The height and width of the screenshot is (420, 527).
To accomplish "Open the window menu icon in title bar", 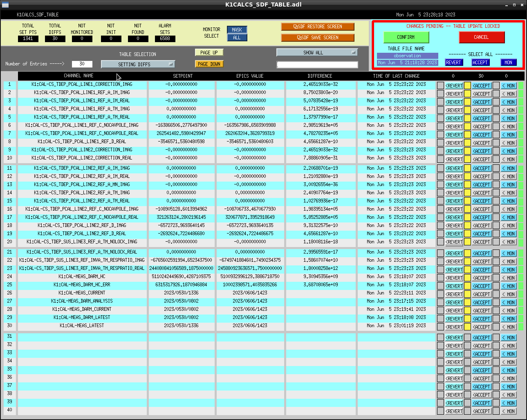I will coord(5,5).
